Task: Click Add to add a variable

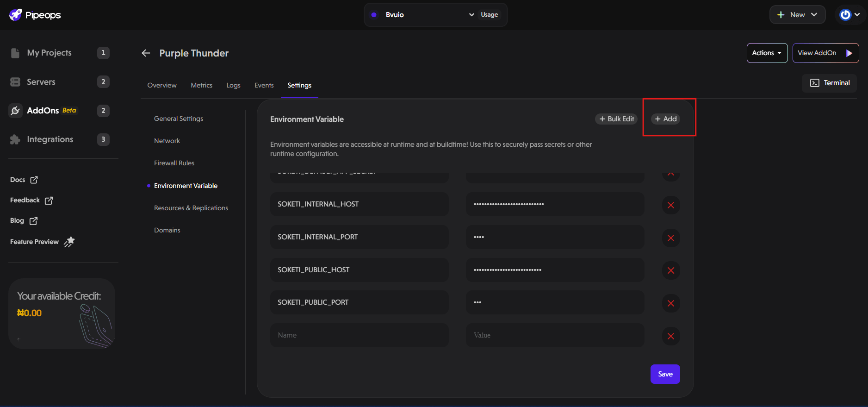Action: (666, 119)
